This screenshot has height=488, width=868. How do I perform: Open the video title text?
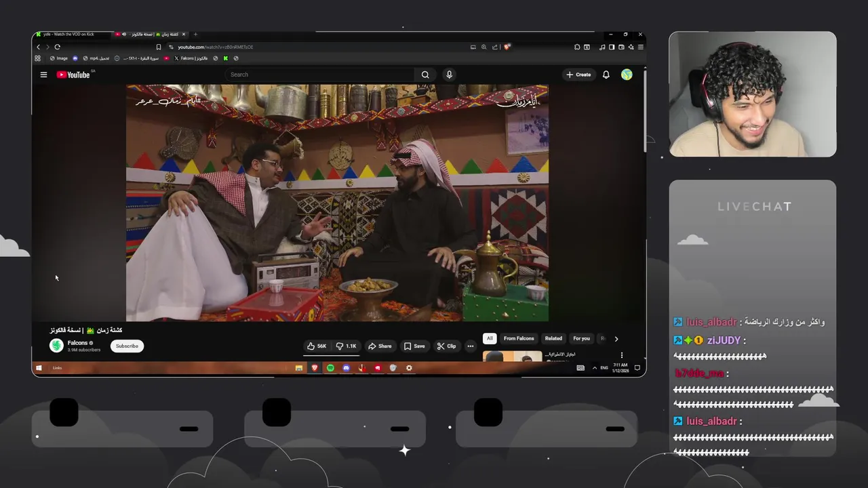click(x=85, y=330)
